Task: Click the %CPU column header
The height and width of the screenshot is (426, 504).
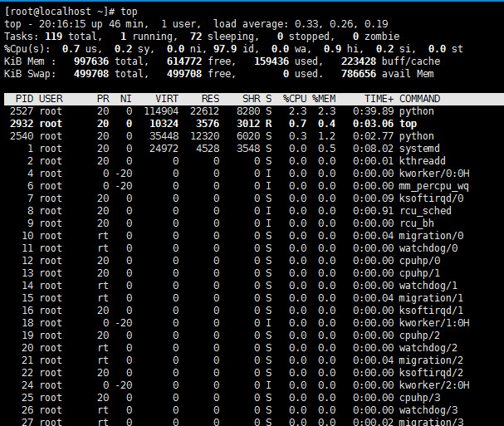Action: (x=295, y=99)
